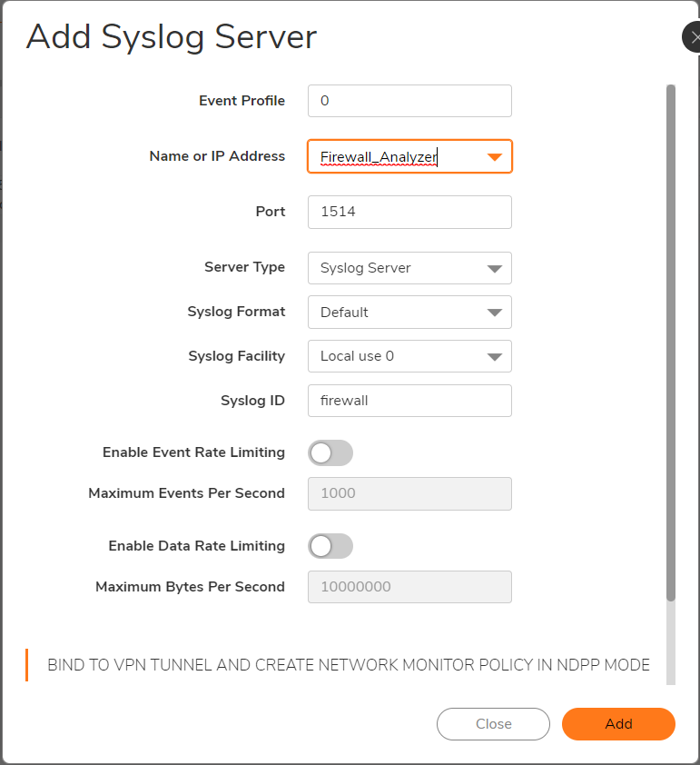Click the Enable Event Rate Limiting label

click(193, 452)
